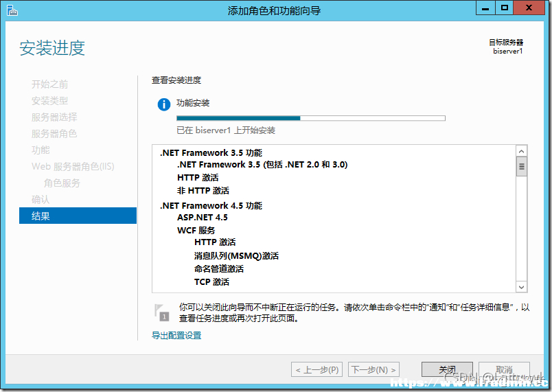Click the TCP 激活 entry
The height and width of the screenshot is (392, 552).
(x=211, y=282)
